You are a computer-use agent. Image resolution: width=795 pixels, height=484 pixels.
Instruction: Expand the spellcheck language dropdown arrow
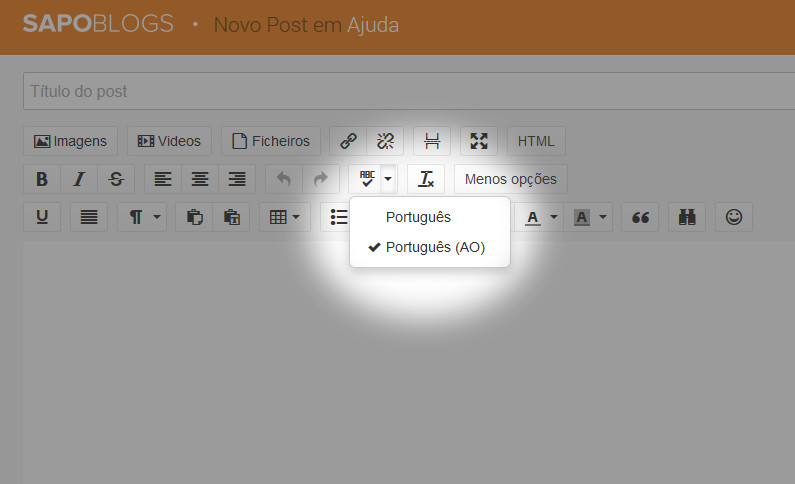tap(388, 179)
